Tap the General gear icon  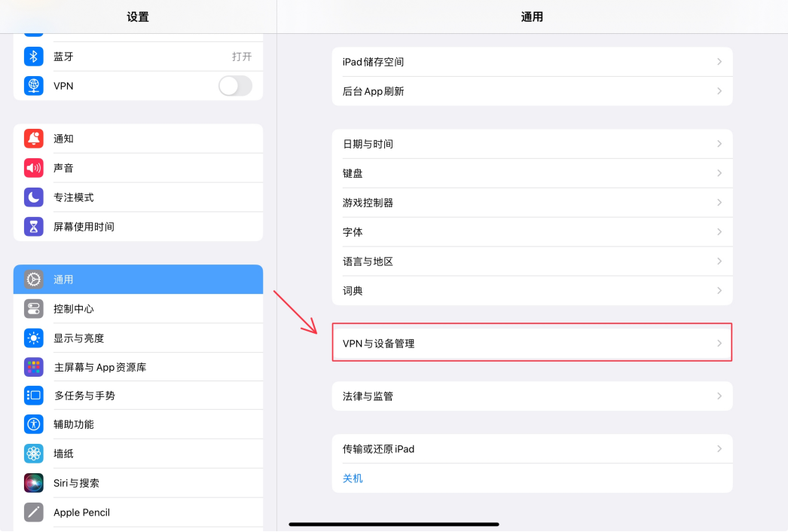pyautogui.click(x=34, y=279)
